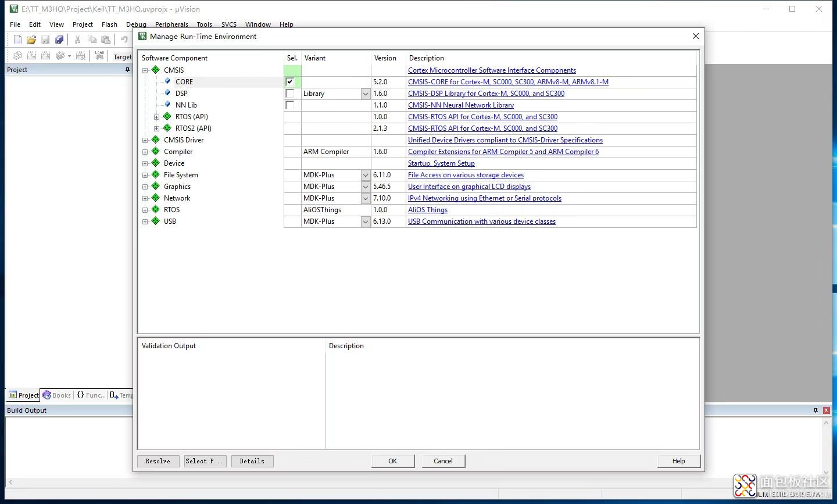Open the CMSIS-NN Neural Network Library link
Viewport: 837px width, 504px height.
click(461, 105)
